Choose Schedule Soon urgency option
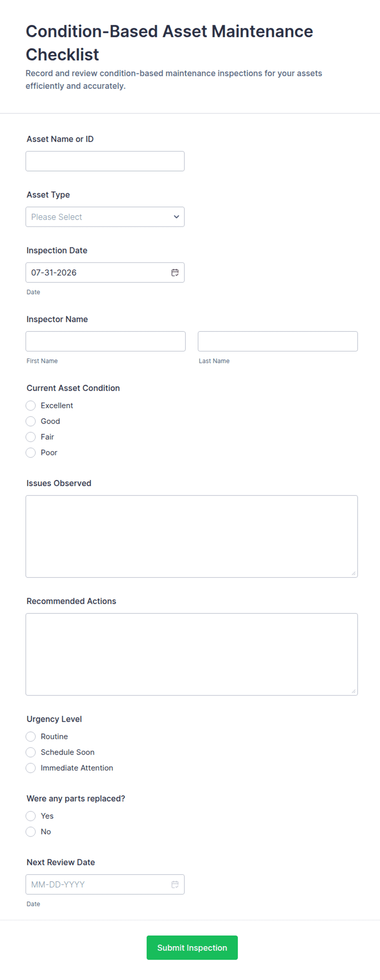Image resolution: width=380 pixels, height=980 pixels. click(x=31, y=752)
